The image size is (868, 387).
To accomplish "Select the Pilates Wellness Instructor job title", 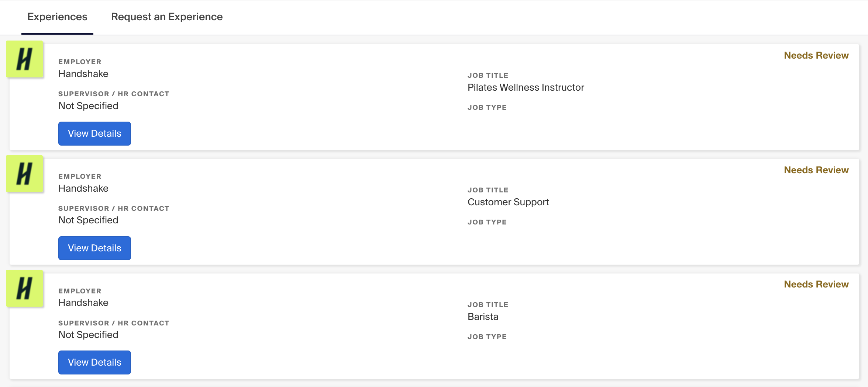I will (x=526, y=87).
